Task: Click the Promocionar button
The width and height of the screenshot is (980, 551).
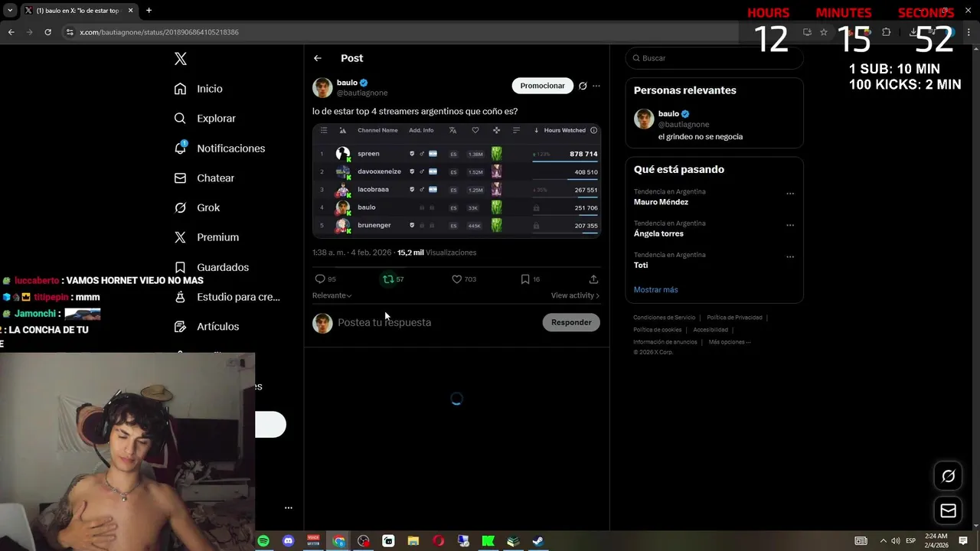Action: pyautogui.click(x=542, y=86)
